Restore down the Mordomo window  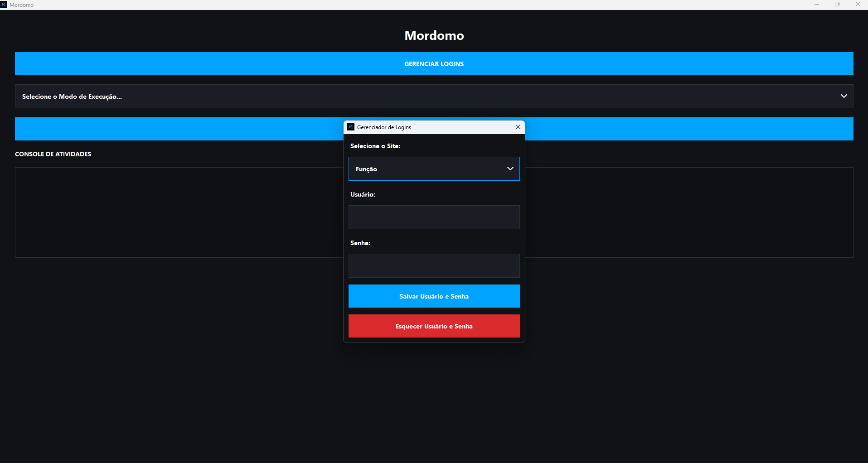pos(837,5)
